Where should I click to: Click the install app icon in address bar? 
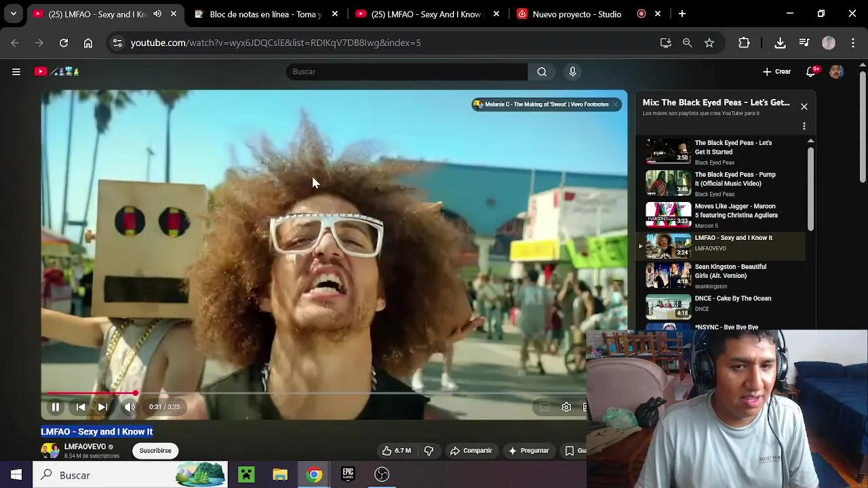pyautogui.click(x=666, y=43)
